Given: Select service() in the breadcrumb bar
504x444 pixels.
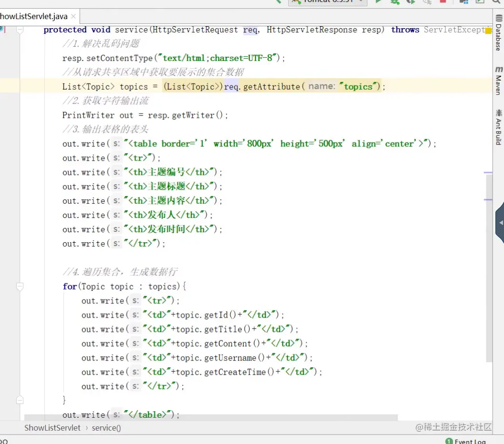Looking at the screenshot, I should point(106,428).
